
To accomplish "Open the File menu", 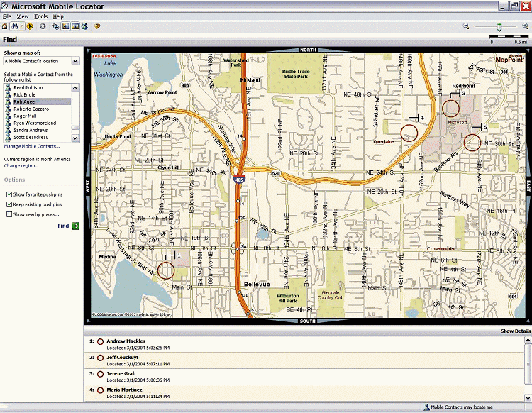I will 7,16.
